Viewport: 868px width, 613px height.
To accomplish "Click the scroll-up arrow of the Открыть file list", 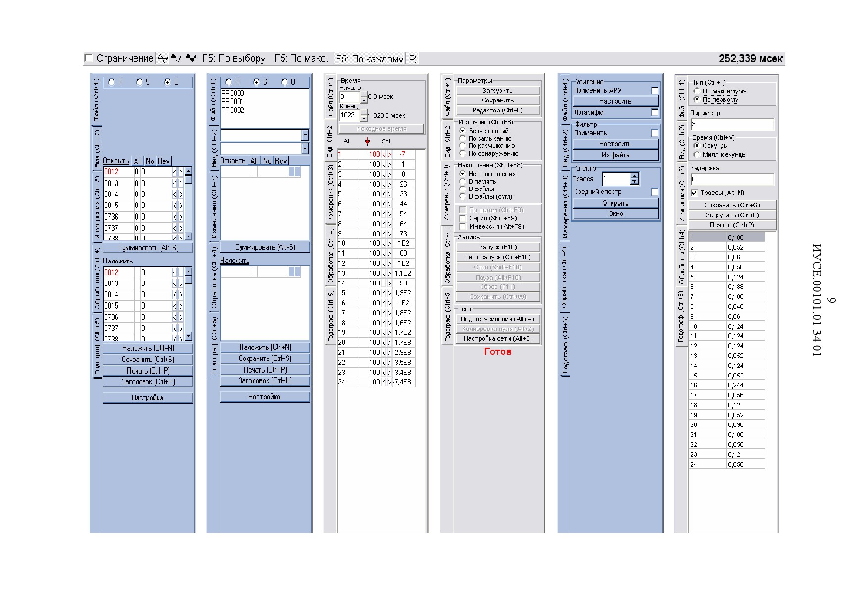I will 188,171.
